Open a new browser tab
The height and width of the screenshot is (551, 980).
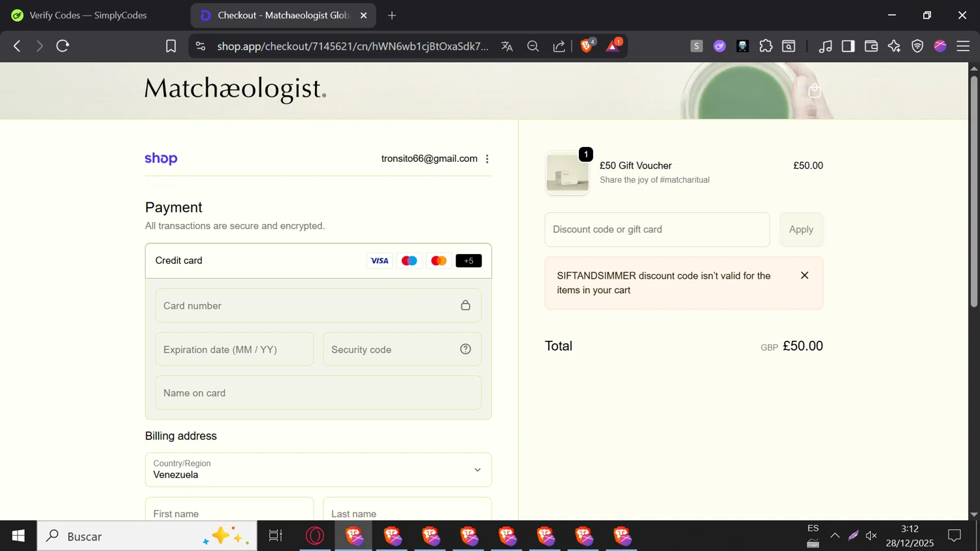click(392, 15)
